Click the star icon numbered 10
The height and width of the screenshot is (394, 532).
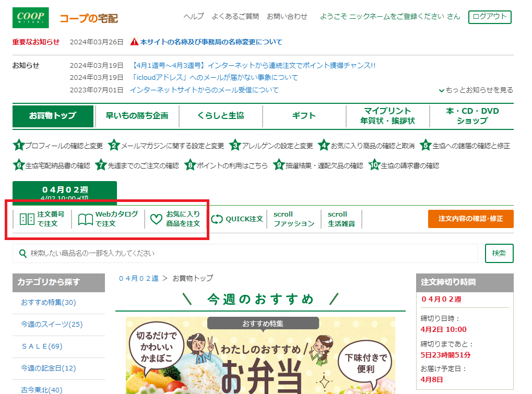click(x=374, y=165)
